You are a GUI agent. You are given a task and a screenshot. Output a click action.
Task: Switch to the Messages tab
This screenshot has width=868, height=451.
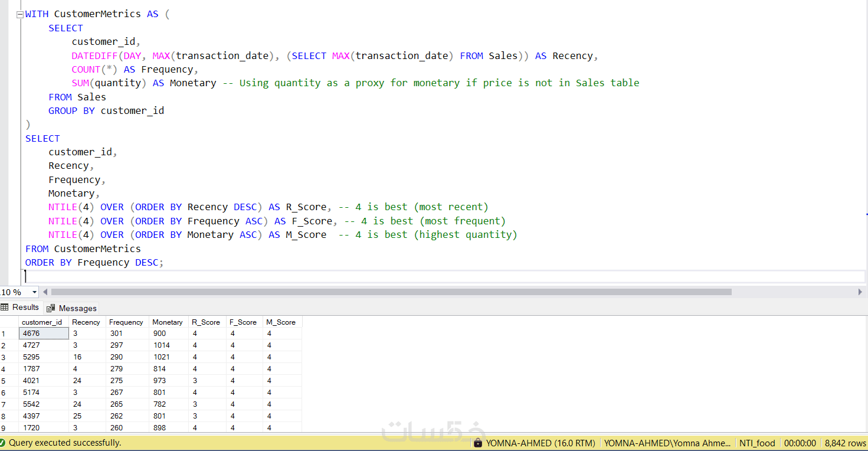72,308
